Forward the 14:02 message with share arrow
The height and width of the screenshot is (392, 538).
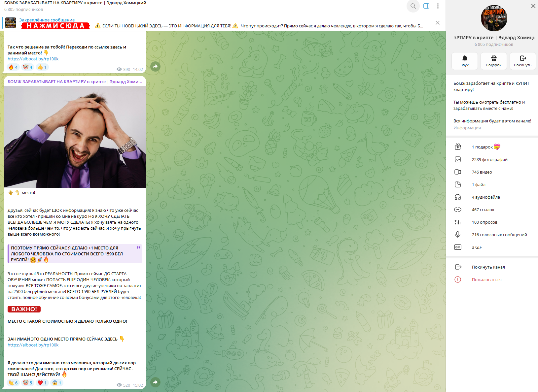[155, 67]
